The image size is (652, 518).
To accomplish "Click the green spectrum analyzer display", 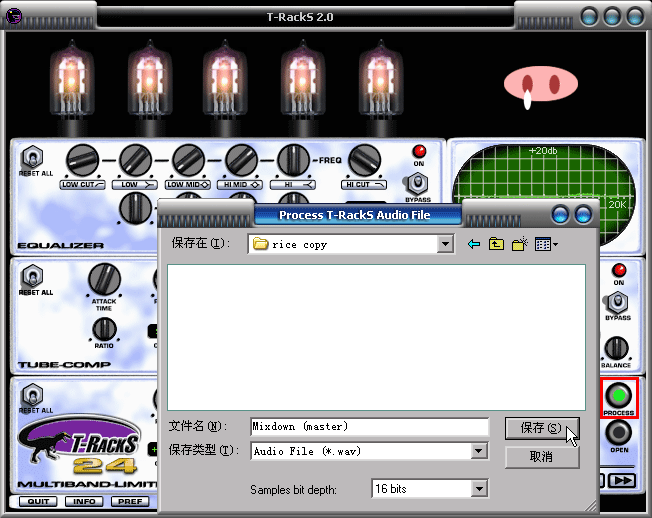I will click(544, 197).
